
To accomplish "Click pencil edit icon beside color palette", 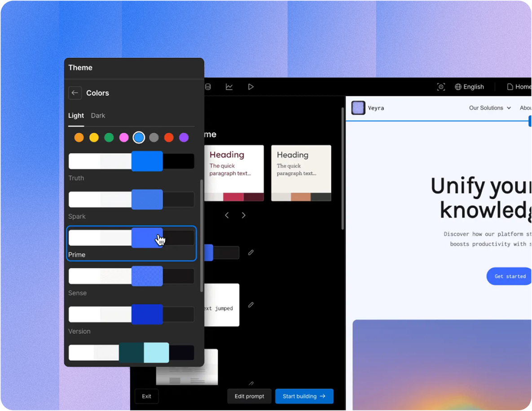I will tap(251, 253).
